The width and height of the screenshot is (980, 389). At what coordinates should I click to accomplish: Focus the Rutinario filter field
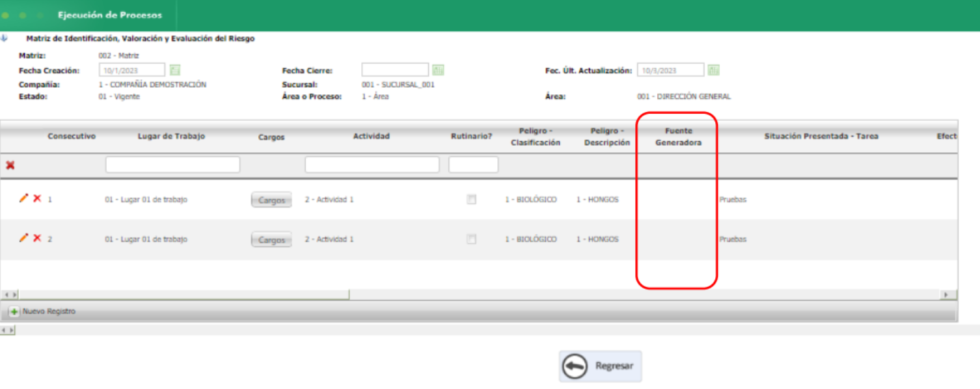coord(473,165)
